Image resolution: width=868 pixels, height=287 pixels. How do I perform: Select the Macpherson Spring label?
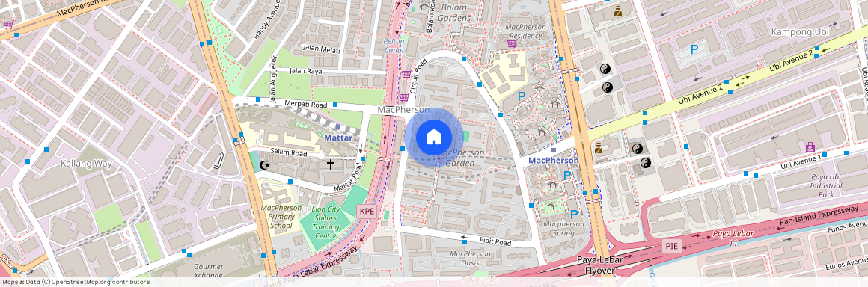click(563, 229)
